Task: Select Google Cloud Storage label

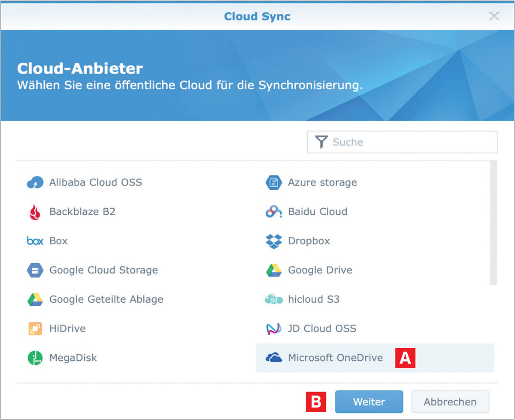Action: pos(103,270)
